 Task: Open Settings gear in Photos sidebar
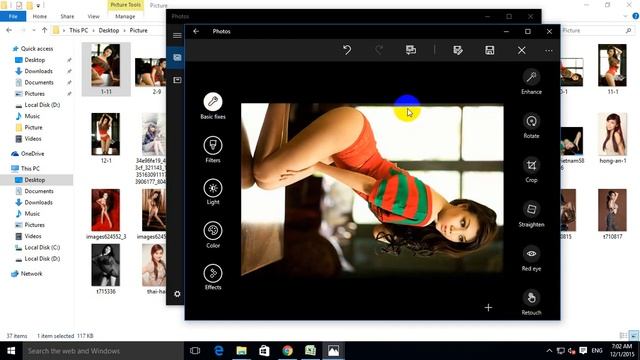177,294
